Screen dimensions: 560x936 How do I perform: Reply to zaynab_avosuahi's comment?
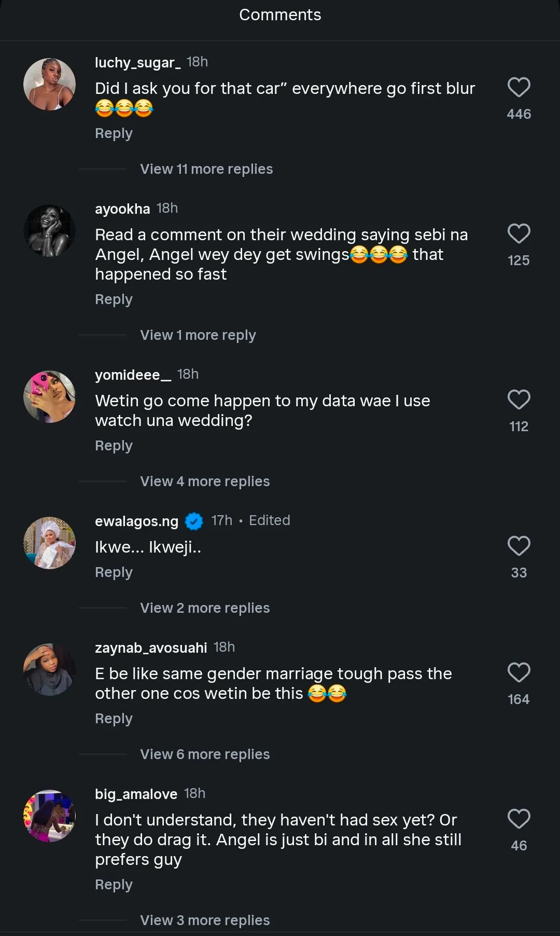(114, 719)
